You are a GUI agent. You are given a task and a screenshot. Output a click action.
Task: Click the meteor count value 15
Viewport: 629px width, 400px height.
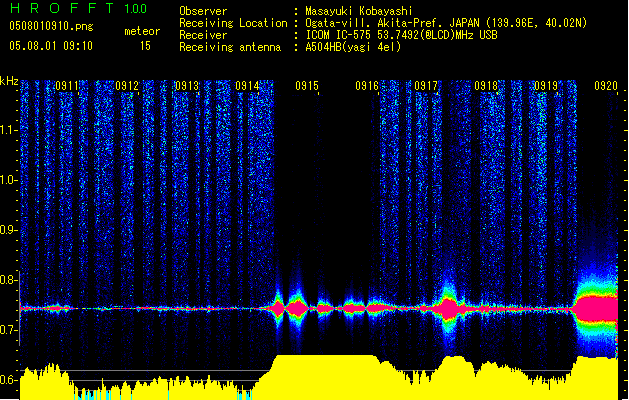coord(145,46)
